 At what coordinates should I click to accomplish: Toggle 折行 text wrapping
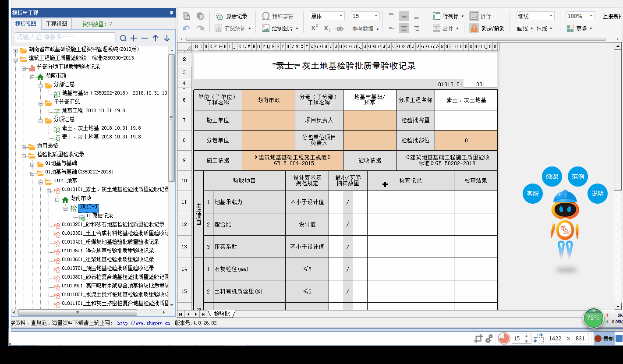pos(480,16)
